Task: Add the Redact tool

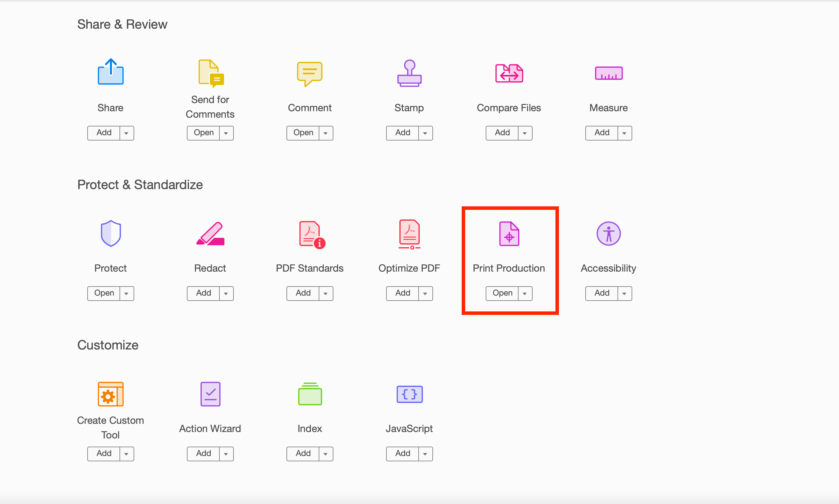Action: pyautogui.click(x=203, y=293)
